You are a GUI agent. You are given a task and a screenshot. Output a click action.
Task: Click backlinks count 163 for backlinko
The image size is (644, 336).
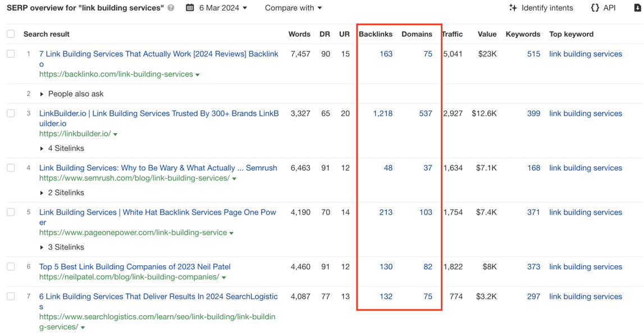386,54
